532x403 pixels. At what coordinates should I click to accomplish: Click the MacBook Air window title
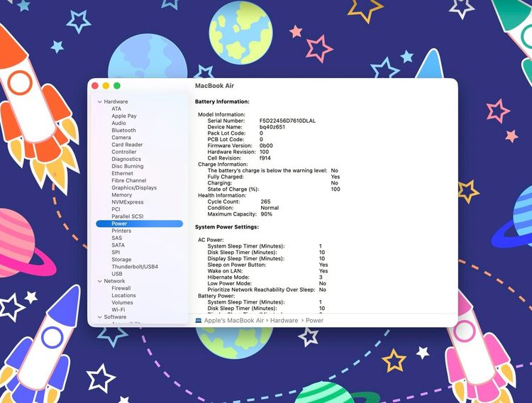click(214, 86)
